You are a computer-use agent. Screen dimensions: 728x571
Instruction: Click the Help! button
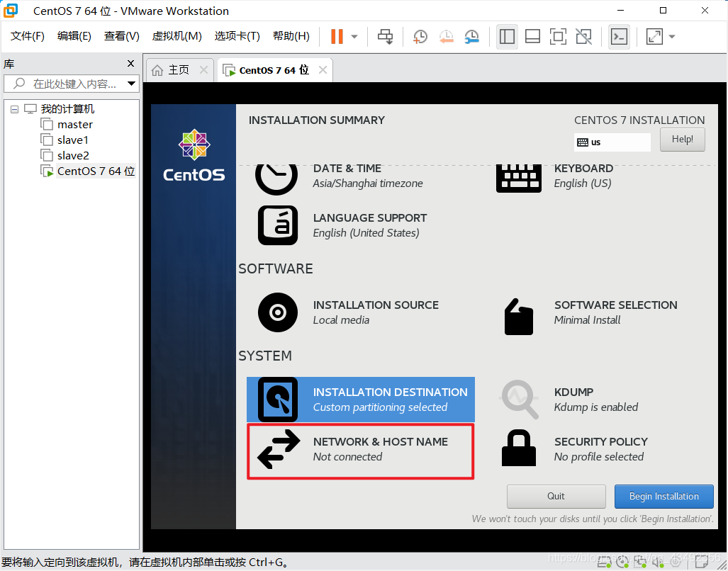(682, 139)
